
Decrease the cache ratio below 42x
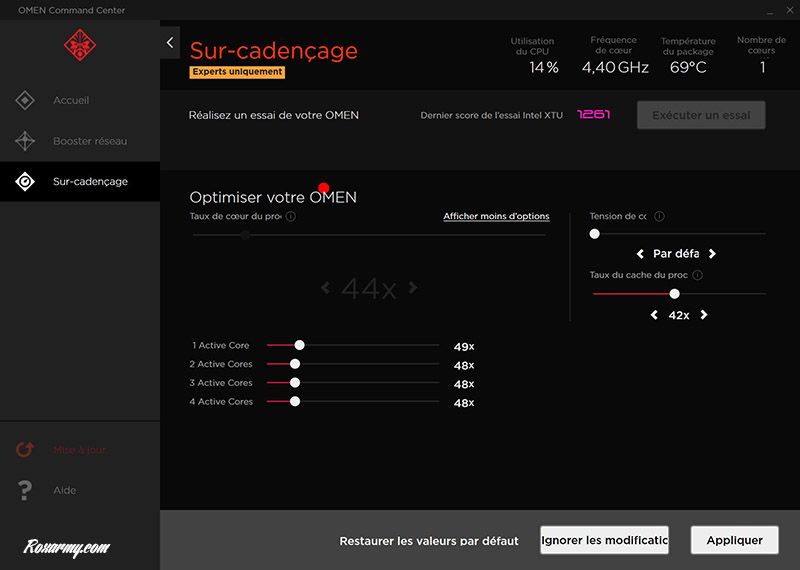click(x=654, y=315)
